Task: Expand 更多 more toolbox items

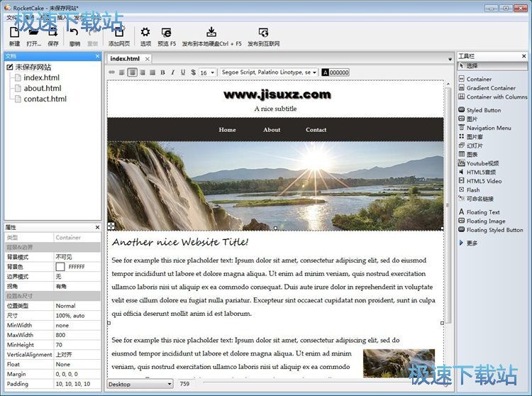Action: click(x=472, y=243)
